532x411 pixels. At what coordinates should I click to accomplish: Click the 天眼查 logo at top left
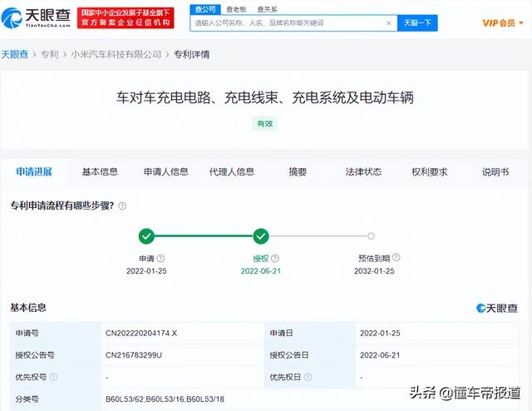36,17
